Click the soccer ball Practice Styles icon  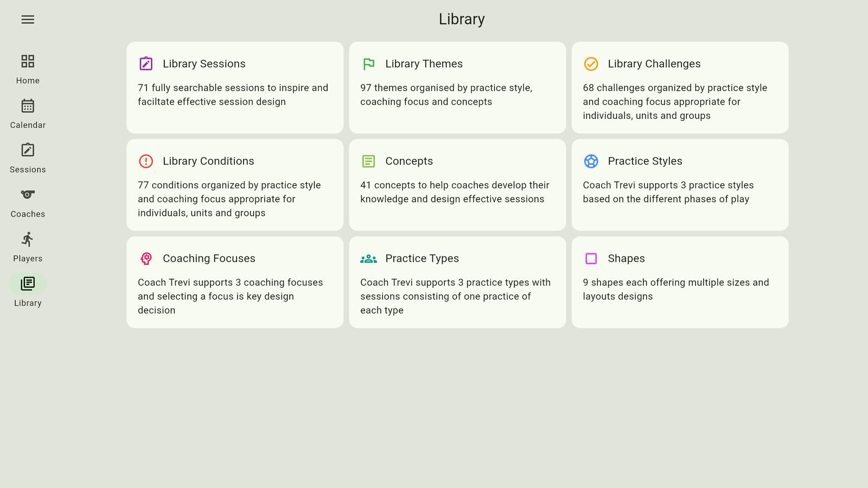coord(591,161)
